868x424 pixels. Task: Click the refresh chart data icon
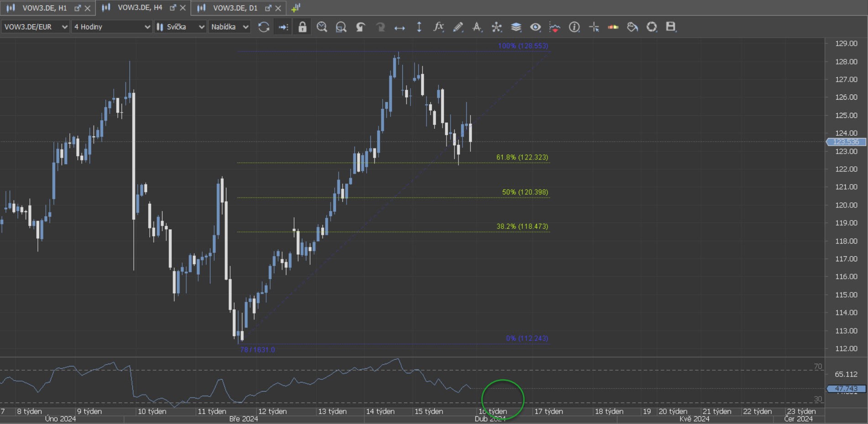(263, 27)
